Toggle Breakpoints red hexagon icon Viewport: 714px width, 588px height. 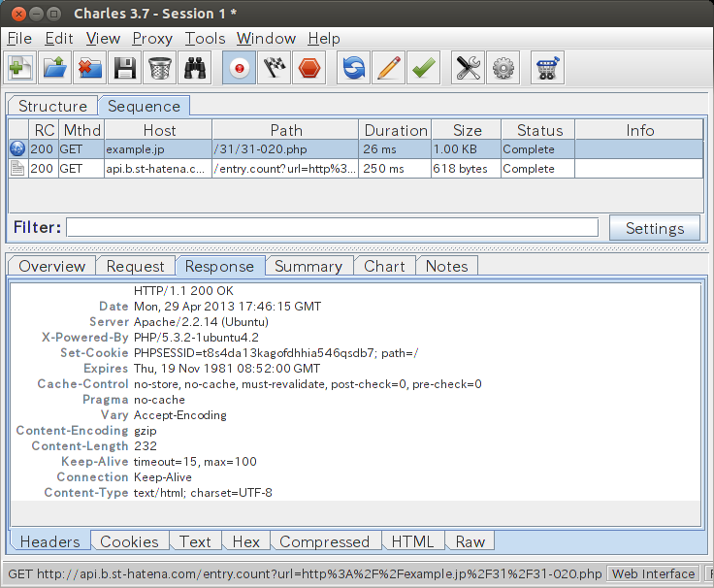tap(309, 68)
